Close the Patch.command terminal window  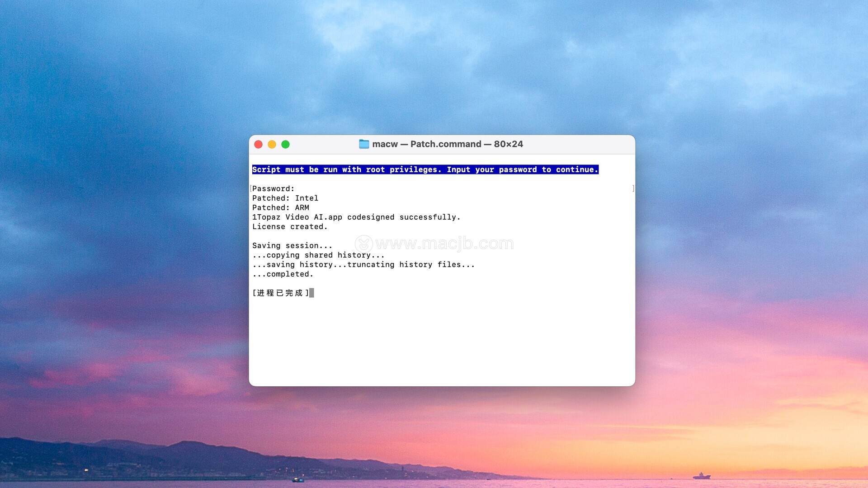point(259,144)
